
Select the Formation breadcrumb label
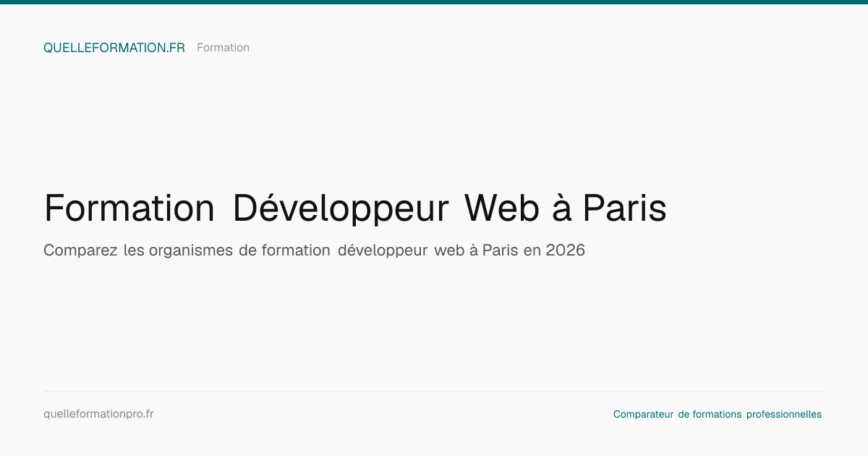click(x=223, y=48)
